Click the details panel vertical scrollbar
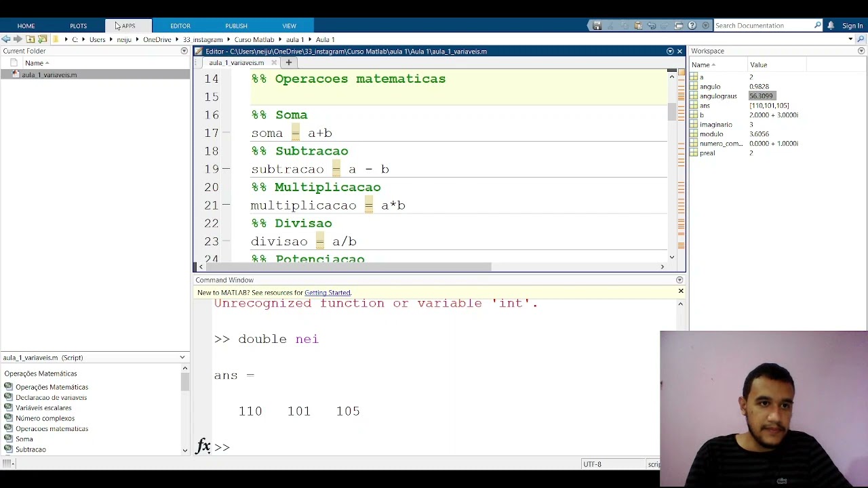Image resolution: width=868 pixels, height=488 pixels. pos(184,383)
